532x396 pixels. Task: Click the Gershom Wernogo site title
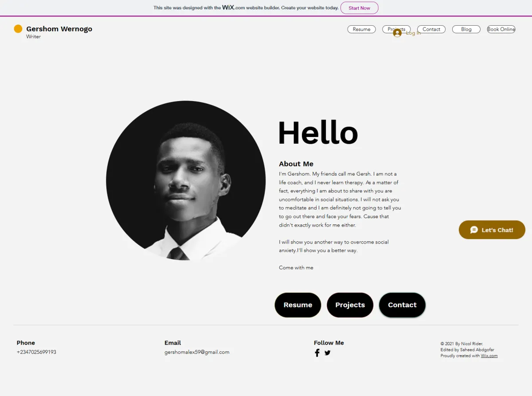59,29
